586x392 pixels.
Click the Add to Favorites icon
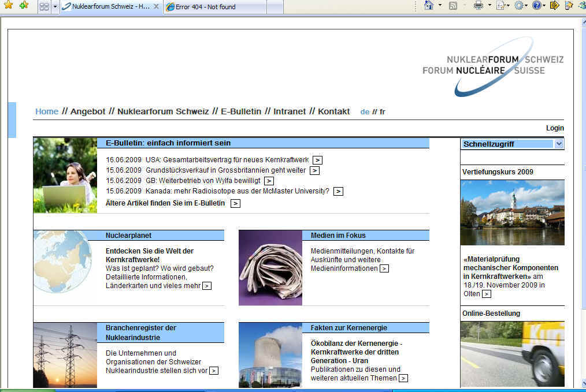tap(24, 5)
